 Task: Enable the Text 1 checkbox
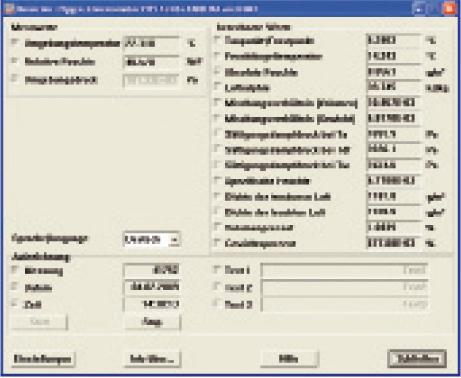point(217,269)
